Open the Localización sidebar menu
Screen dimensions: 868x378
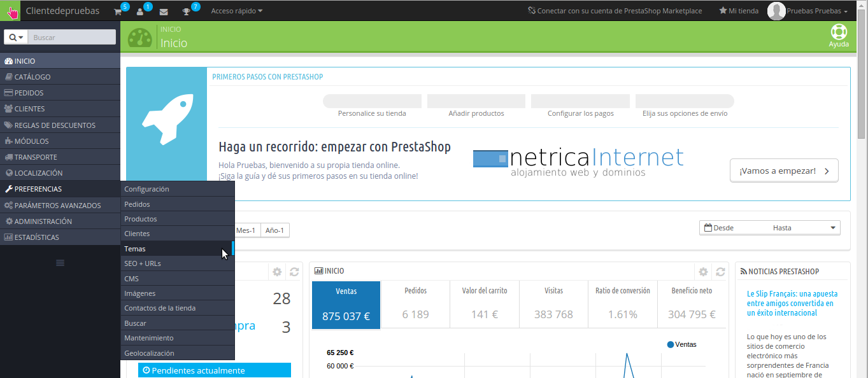pos(60,173)
